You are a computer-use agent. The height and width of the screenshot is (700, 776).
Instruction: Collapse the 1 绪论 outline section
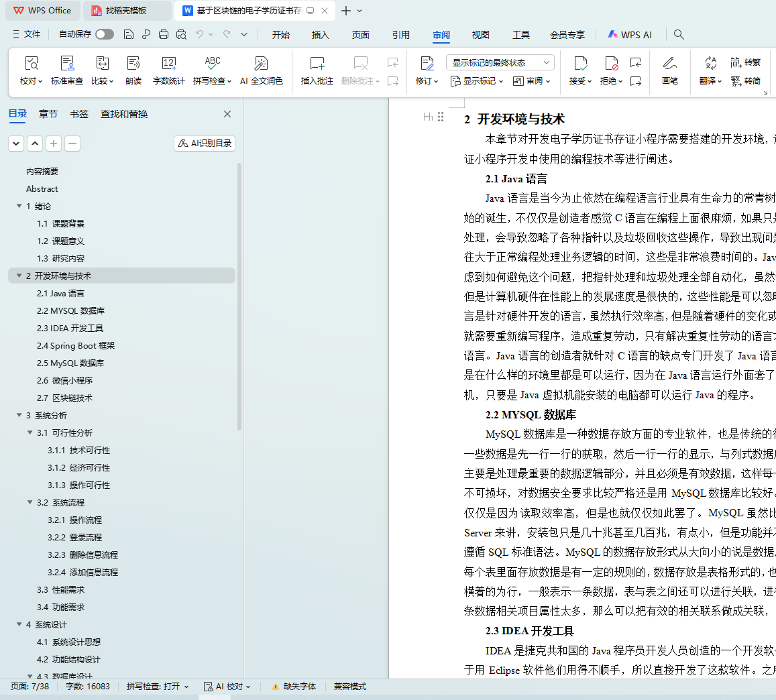[x=19, y=207]
